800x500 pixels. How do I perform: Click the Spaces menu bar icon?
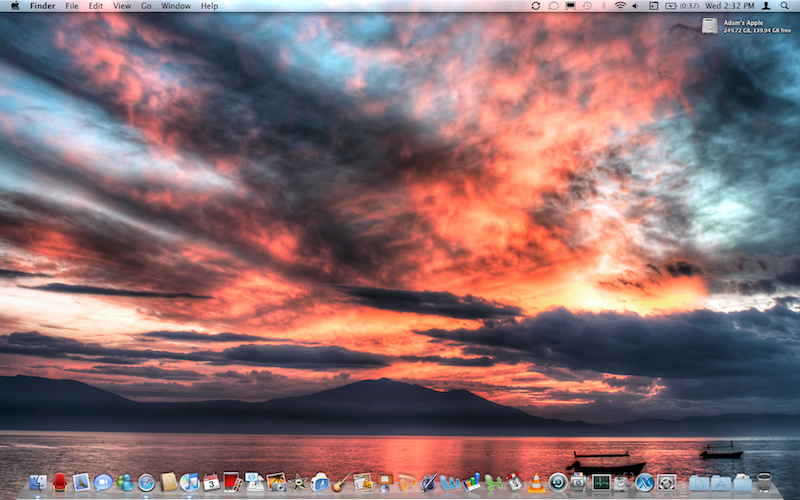click(x=654, y=6)
